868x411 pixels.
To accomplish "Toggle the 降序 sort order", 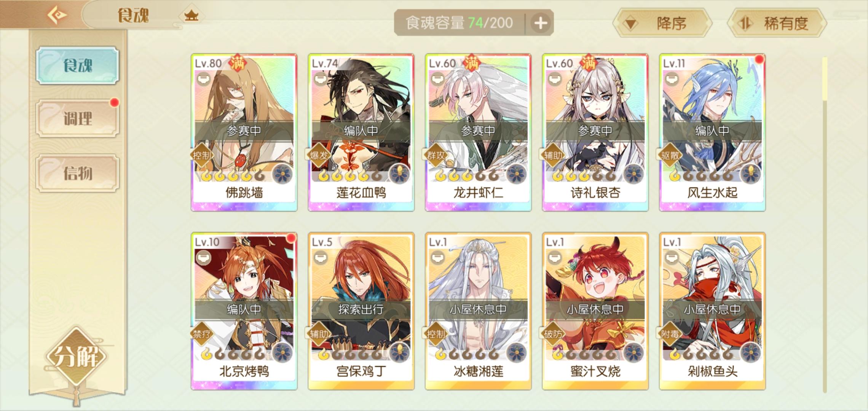I will [663, 24].
